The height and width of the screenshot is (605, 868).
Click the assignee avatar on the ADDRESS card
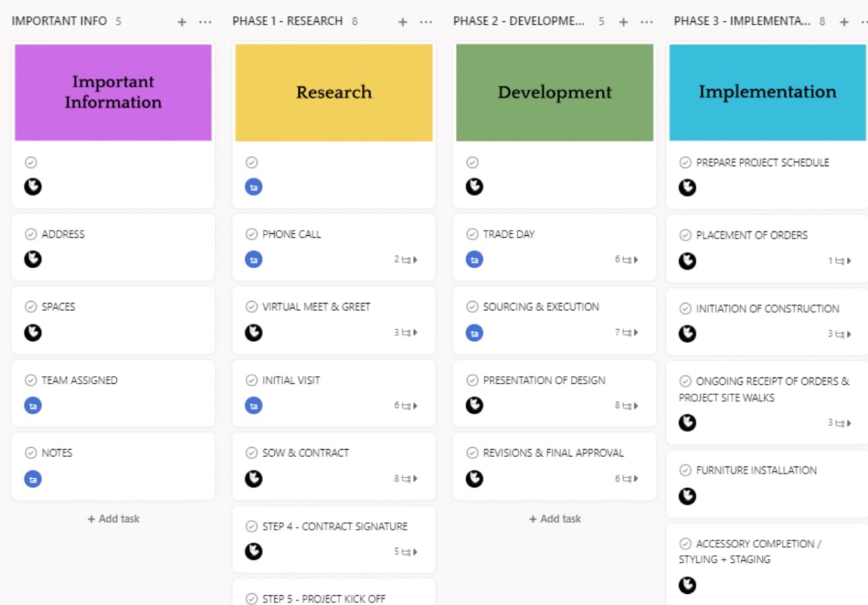[33, 260]
